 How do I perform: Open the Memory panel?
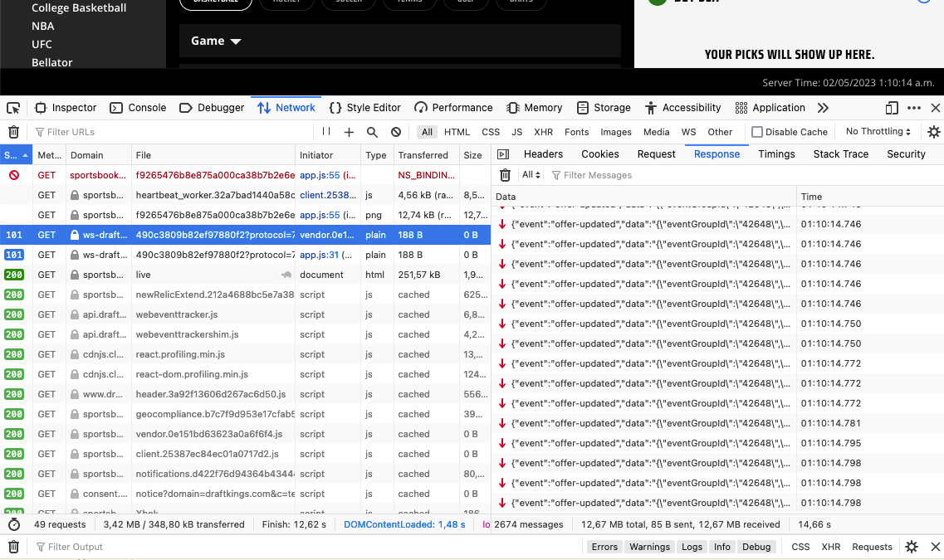[x=534, y=108]
